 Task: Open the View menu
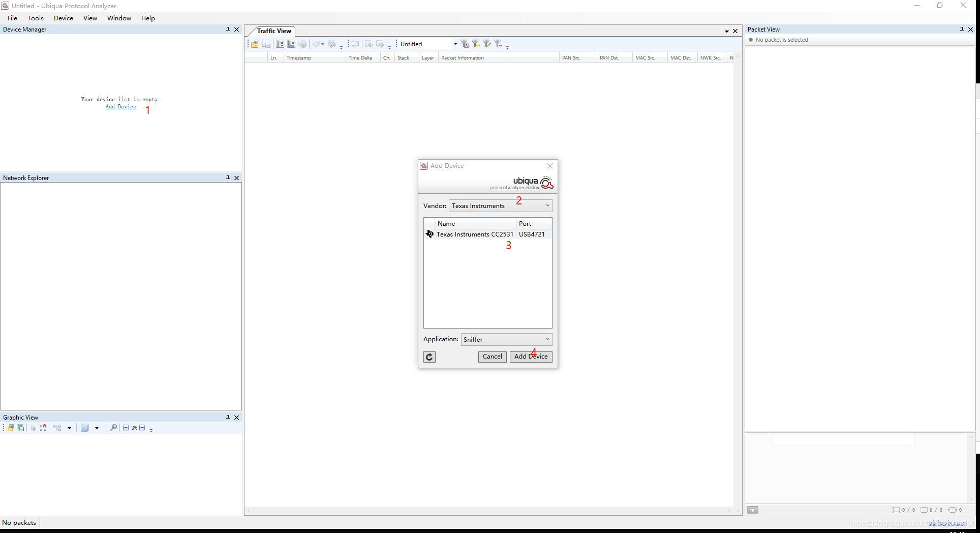pos(90,18)
